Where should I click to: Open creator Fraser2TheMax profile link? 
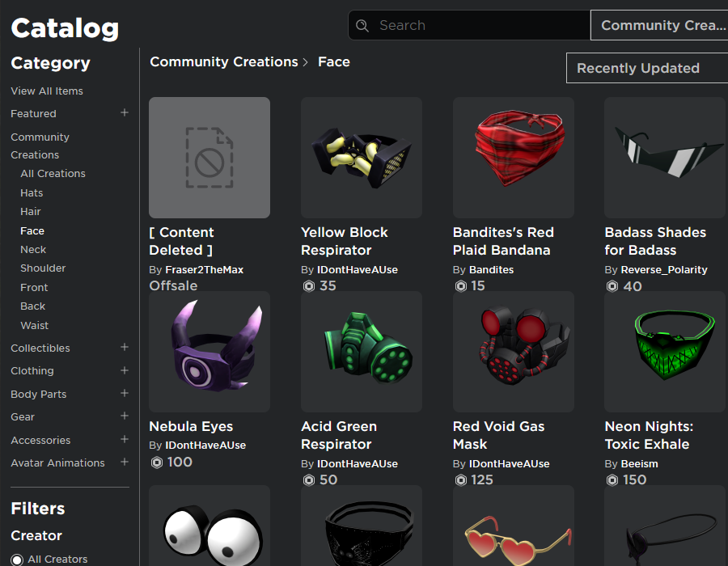tap(205, 269)
